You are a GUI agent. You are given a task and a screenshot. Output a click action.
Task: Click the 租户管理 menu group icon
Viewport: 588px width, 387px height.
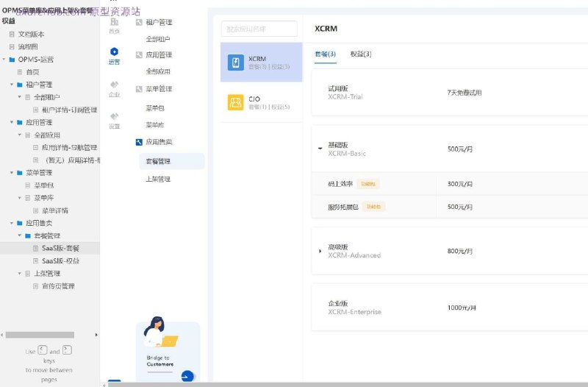[x=139, y=22]
